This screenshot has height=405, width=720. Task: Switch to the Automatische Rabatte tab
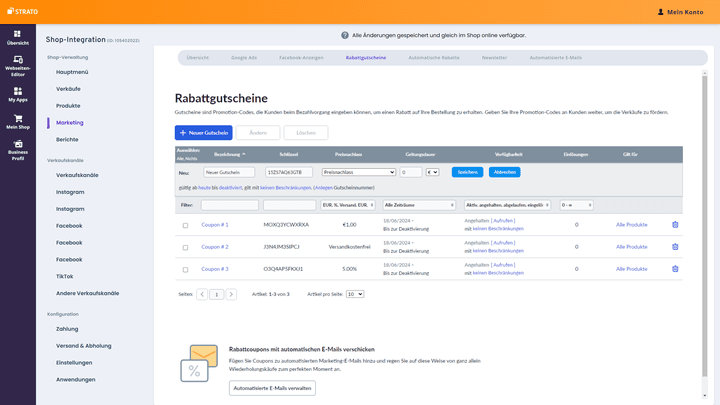[x=434, y=57]
